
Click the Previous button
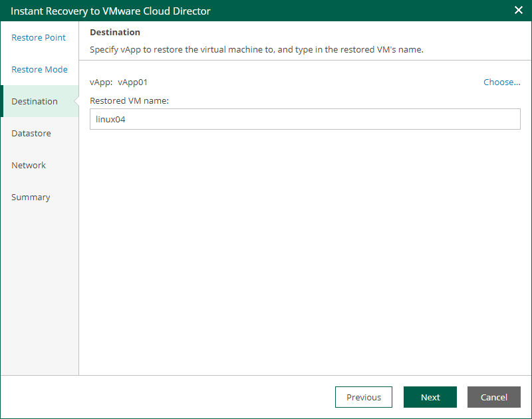coord(363,397)
